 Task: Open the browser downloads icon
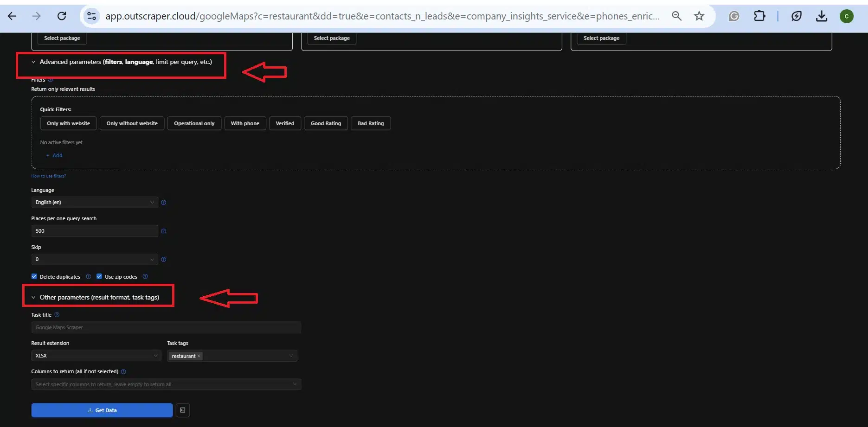[821, 16]
